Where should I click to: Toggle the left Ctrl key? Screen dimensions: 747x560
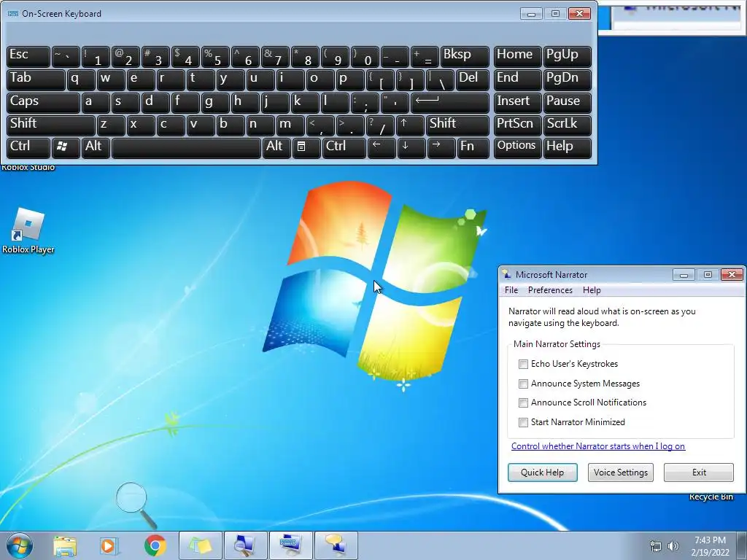28,147
